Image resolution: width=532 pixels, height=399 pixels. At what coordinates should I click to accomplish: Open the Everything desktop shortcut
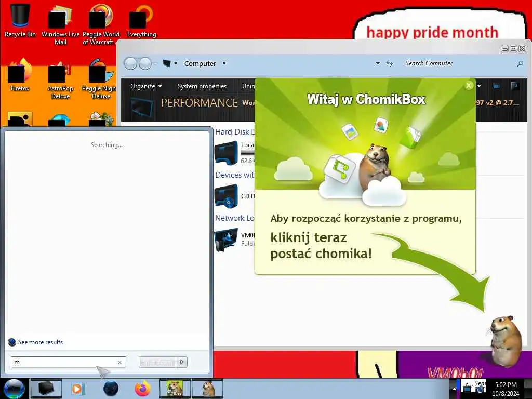[141, 21]
